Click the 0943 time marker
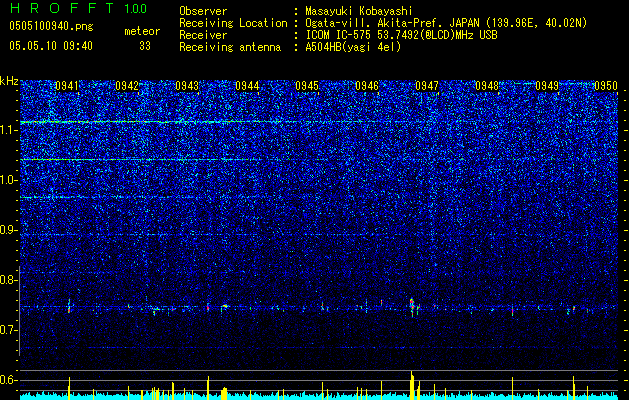629x400 pixels. pyautogui.click(x=187, y=86)
